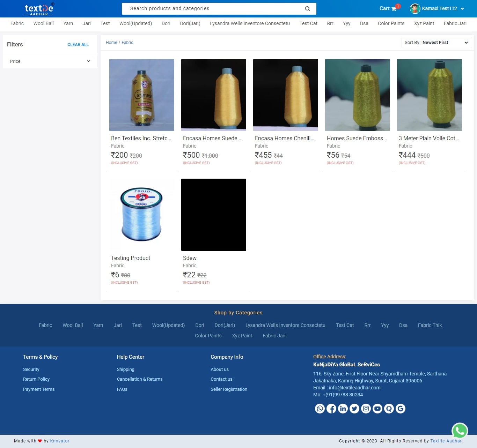The image size is (477, 448).
Task: Click the Twitter icon in footer
Action: (354, 409)
